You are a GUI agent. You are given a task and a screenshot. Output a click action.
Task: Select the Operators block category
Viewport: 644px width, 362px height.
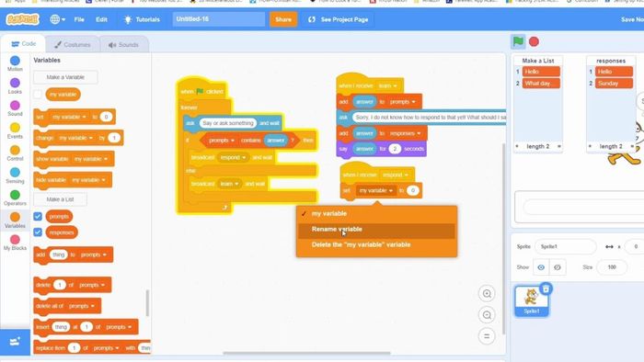[x=16, y=198]
